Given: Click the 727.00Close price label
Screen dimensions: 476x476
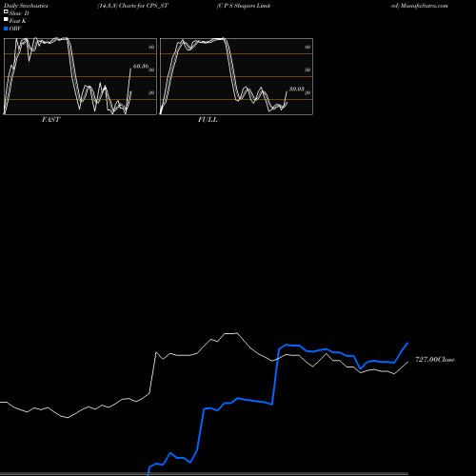Looking at the screenshot, I should pos(435,360).
